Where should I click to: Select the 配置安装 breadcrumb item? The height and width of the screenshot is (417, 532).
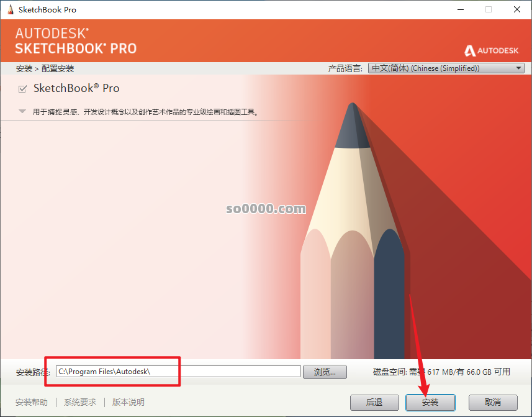coord(58,68)
